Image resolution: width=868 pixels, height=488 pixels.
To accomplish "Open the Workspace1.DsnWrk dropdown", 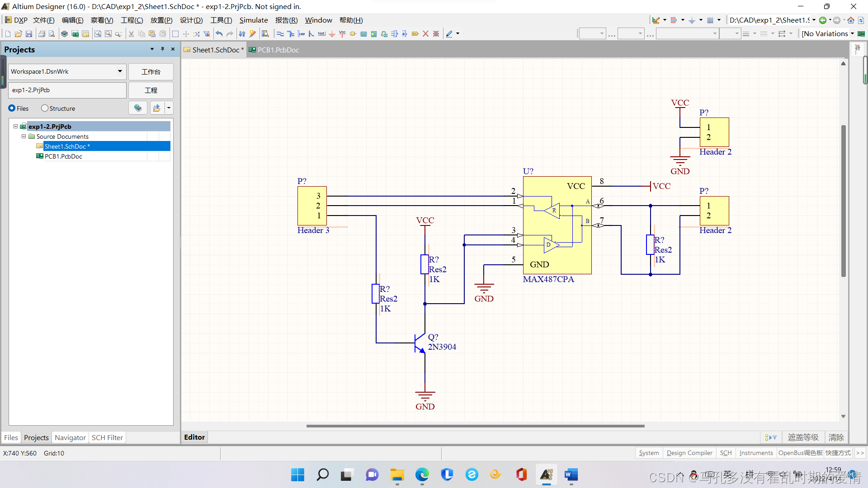I will coord(119,71).
